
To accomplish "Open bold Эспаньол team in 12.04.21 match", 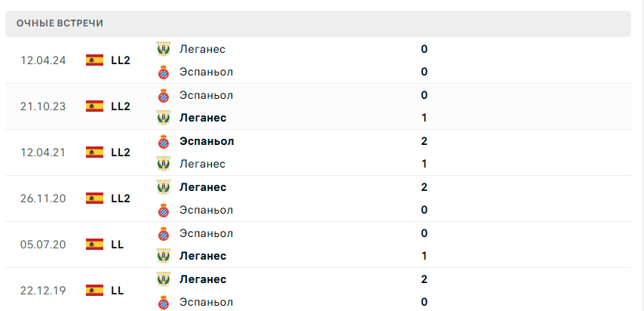I will [207, 141].
